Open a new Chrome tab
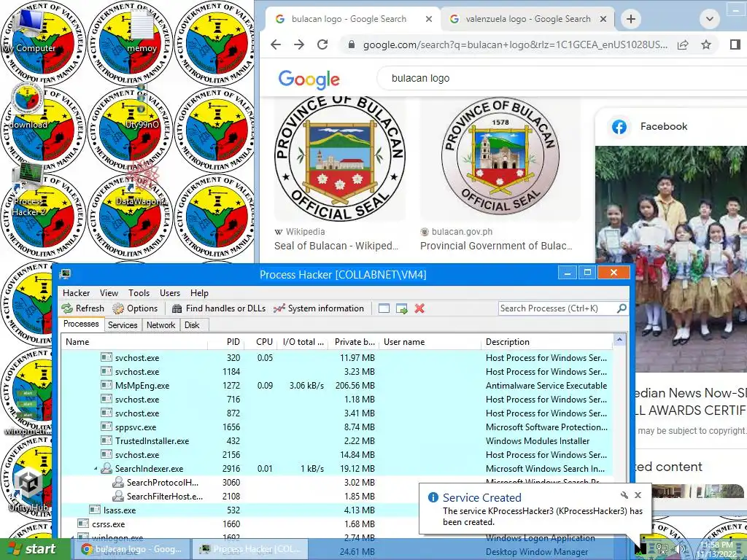 [x=631, y=19]
